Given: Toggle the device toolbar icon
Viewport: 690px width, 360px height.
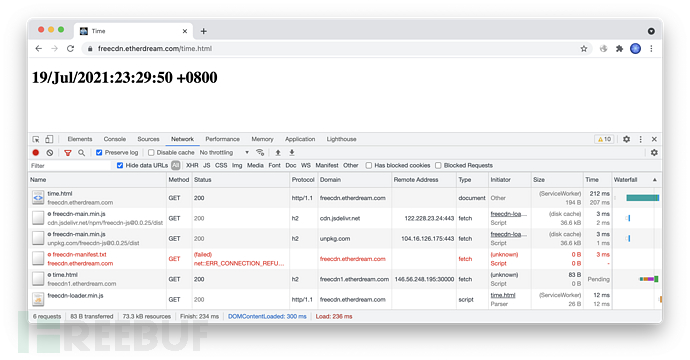Looking at the screenshot, I should click(49, 139).
